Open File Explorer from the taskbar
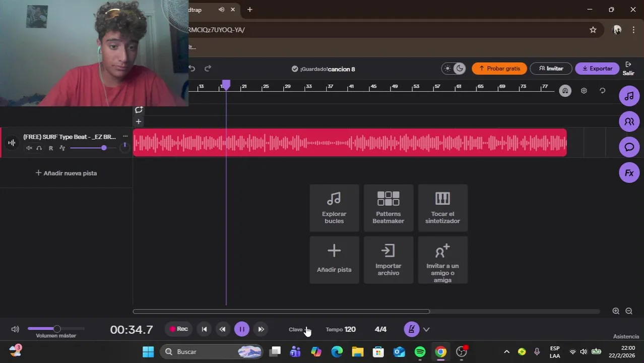The width and height of the screenshot is (644, 363). 357,351
